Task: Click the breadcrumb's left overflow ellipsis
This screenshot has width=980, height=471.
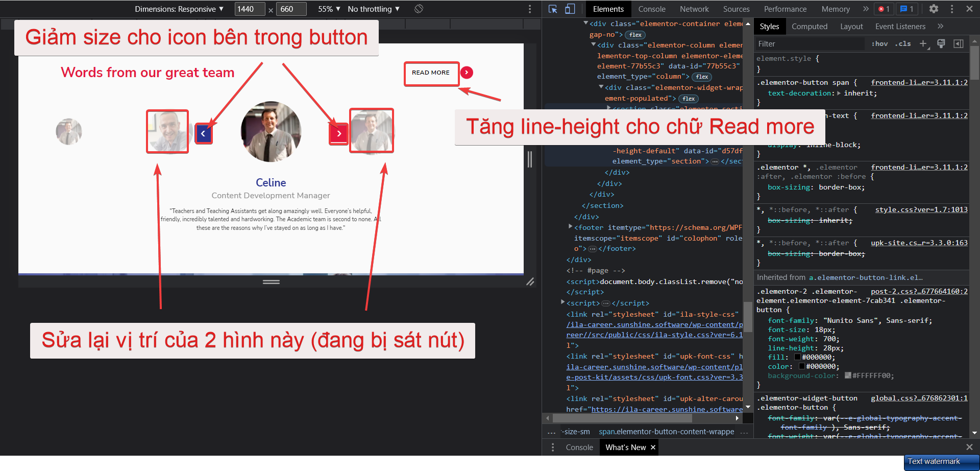Action: pyautogui.click(x=551, y=432)
